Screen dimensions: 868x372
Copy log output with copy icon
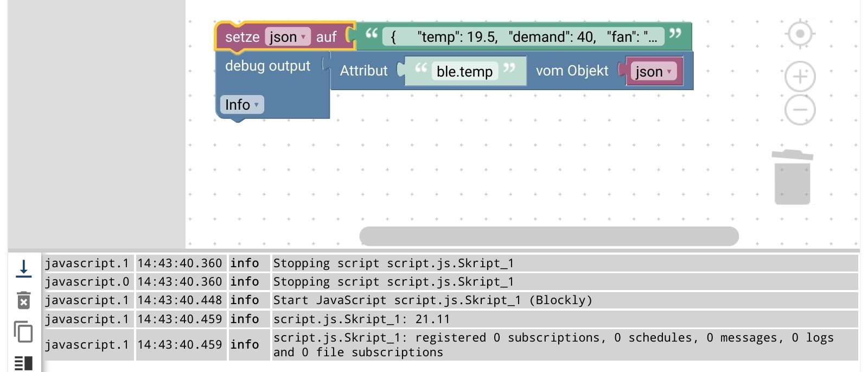(x=23, y=332)
